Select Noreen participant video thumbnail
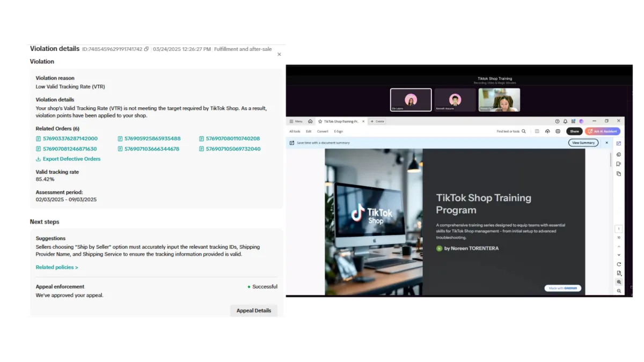The height and width of the screenshot is (362, 644). tap(499, 100)
